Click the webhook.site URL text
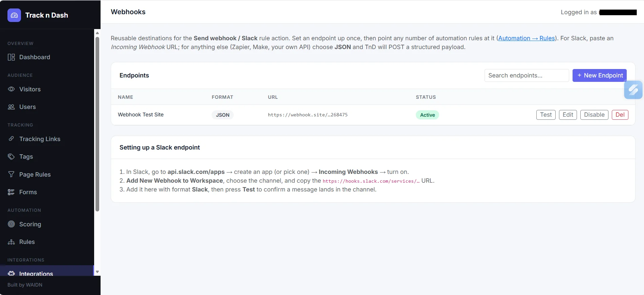Viewport: 644px width, 295px height. [308, 115]
